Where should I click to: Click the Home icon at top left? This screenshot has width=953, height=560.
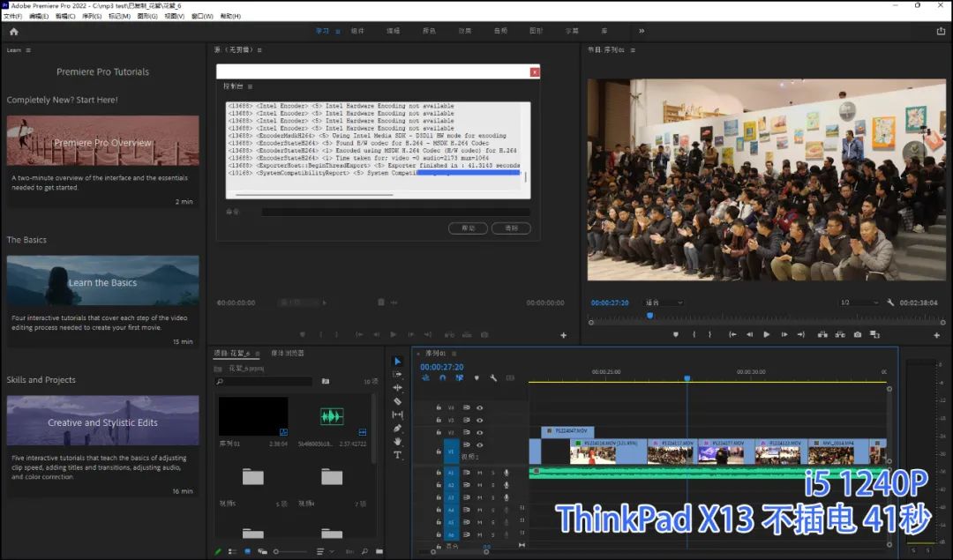pos(13,31)
